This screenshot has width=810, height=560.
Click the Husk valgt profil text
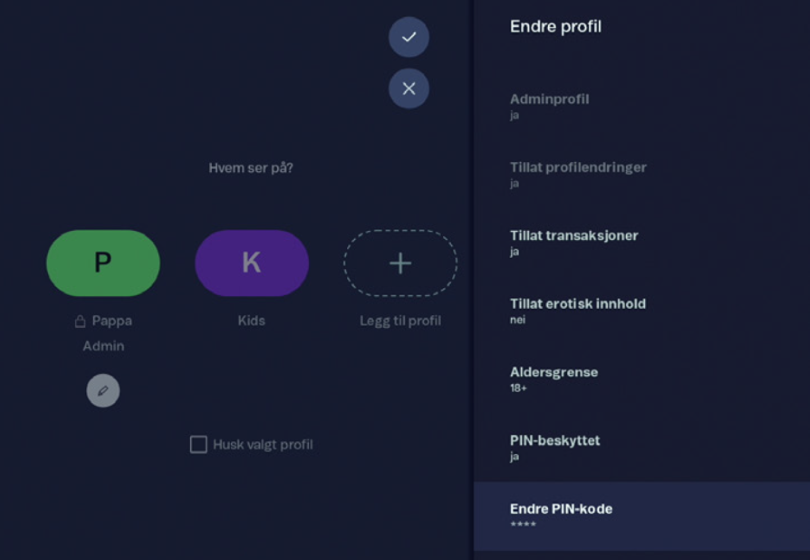[x=263, y=445]
